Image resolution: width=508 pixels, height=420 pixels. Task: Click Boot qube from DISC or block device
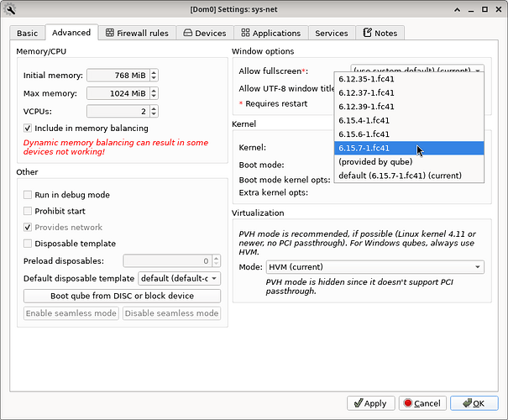[122, 296]
